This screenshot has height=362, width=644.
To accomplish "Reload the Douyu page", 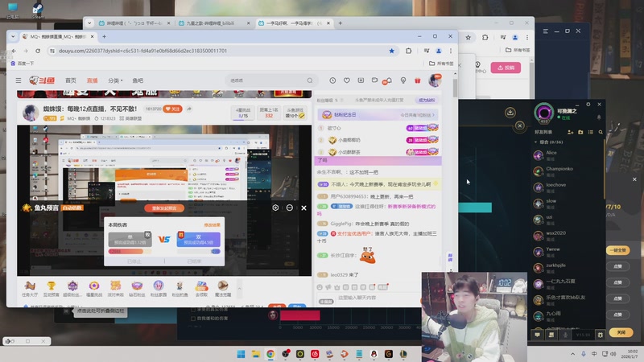I will 38,51.
